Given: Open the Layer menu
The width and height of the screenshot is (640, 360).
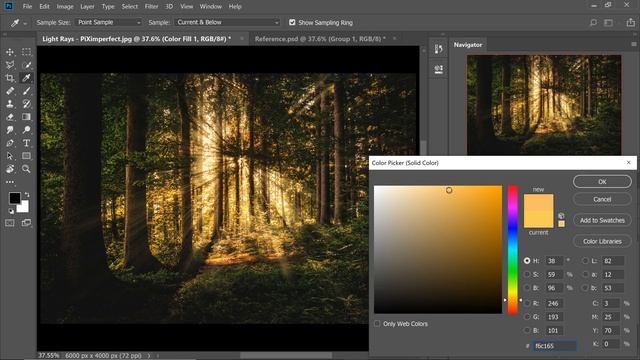Looking at the screenshot, I should (87, 7).
